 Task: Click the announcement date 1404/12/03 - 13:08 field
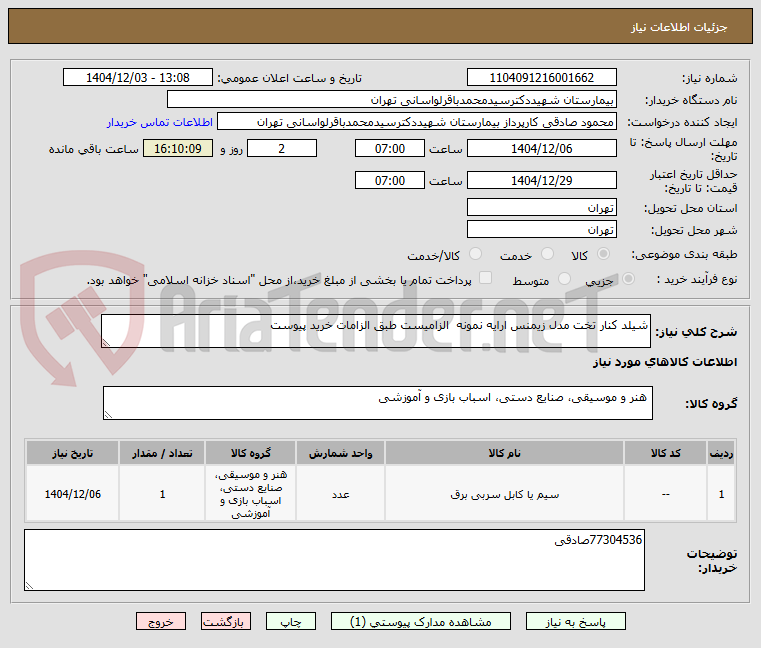pyautogui.click(x=138, y=78)
